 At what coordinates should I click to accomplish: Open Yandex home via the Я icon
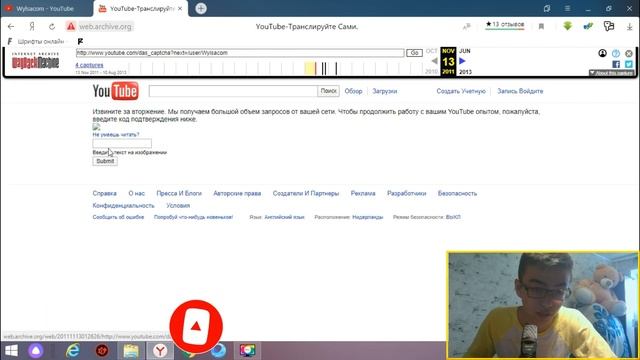coord(32,27)
